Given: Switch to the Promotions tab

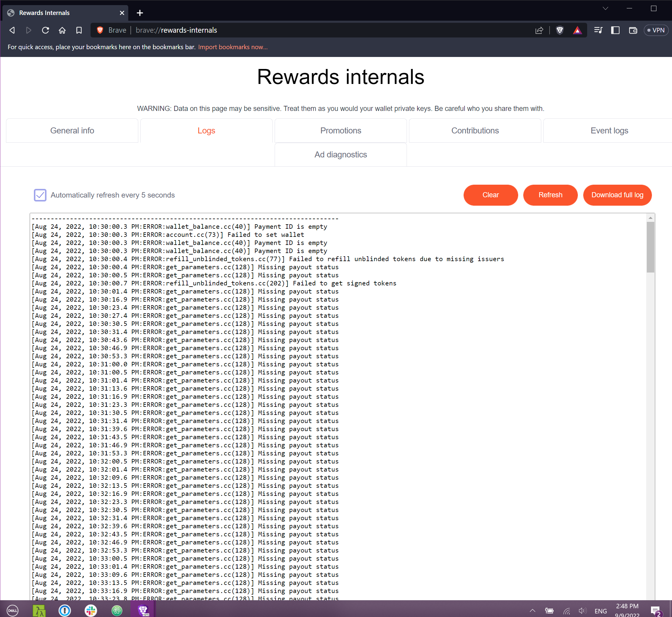Looking at the screenshot, I should [340, 130].
